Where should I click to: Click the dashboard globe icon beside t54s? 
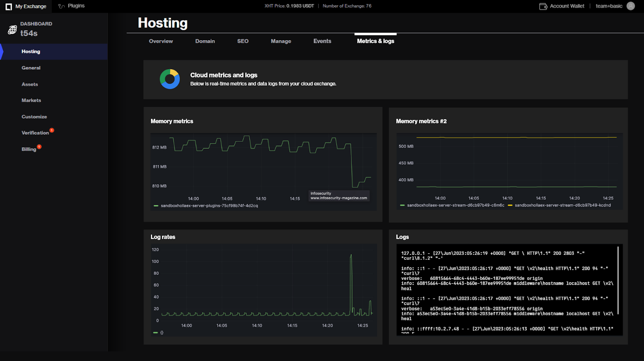[12, 30]
